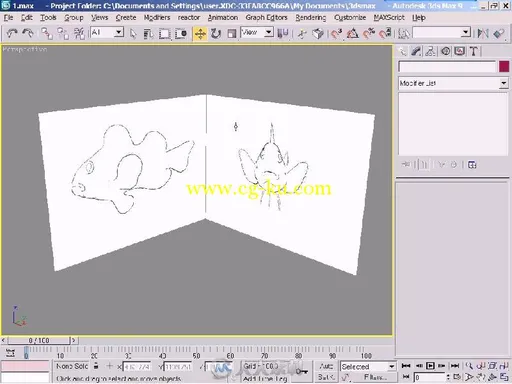Image resolution: width=512 pixels, height=384 pixels.
Task: Open the Mini Curve Editor icon
Action: pos(10,353)
